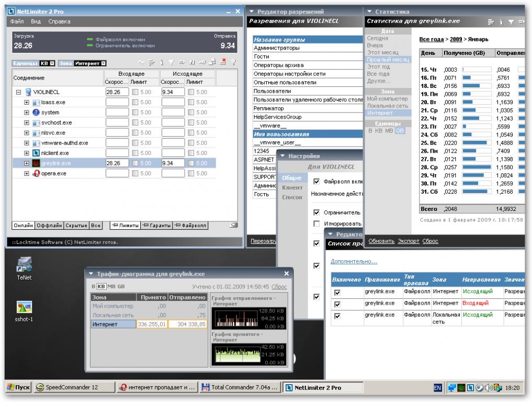Screen dimensions: 532x402
Task: Toggle outgoing limit checkbox for greylink.exe
Action: (191, 163)
